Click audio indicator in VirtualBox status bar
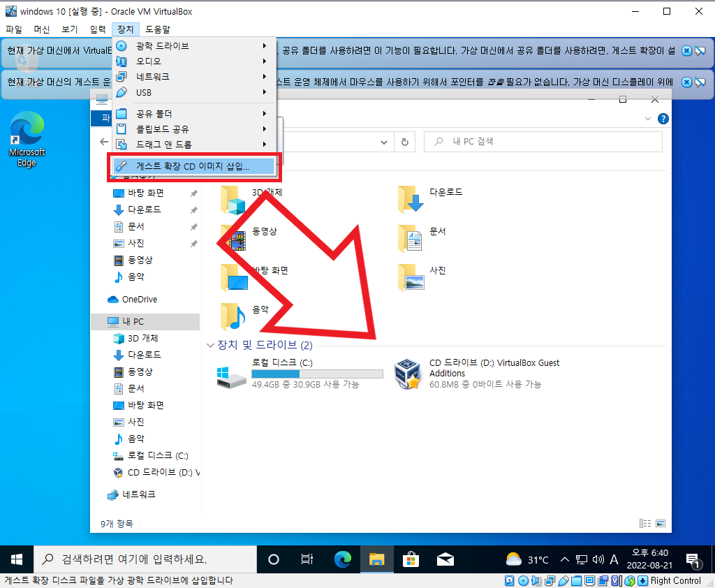This screenshot has height=588, width=715. 536,581
